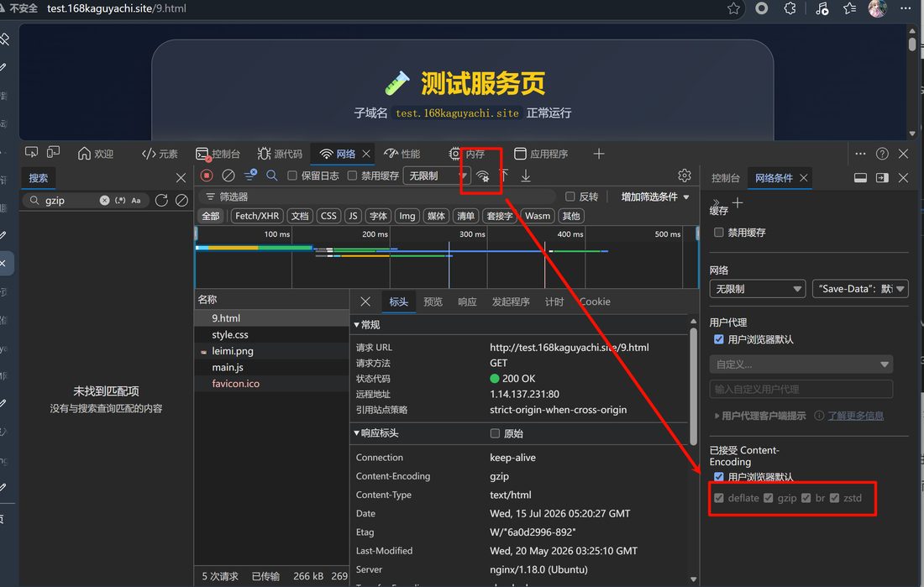
Task: Click in the filter text field
Action: (377, 197)
